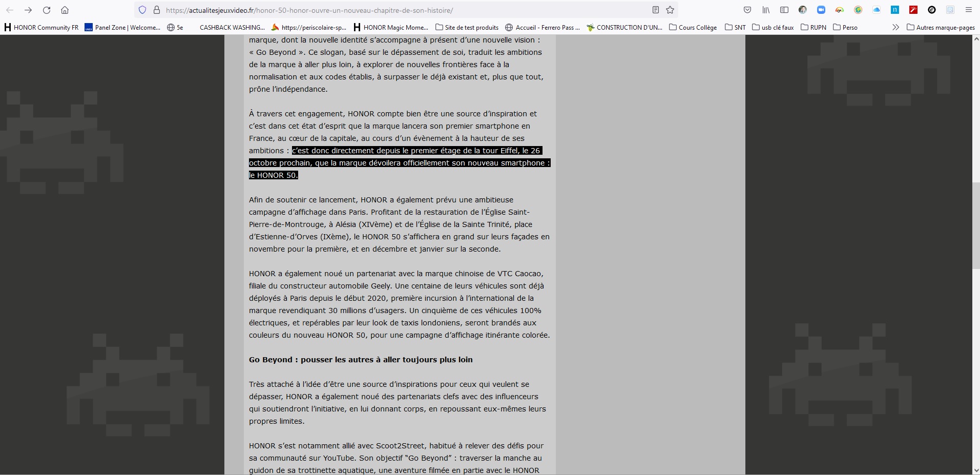The width and height of the screenshot is (980, 475).
Task: Open the HONOR Community FR bookmark
Action: coord(41,28)
